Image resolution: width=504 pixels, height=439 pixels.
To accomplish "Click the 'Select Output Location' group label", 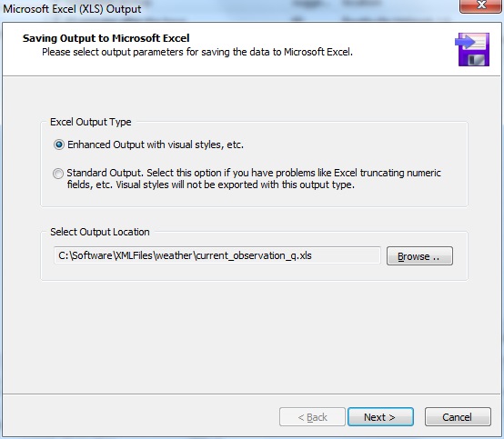I will pos(100,232).
